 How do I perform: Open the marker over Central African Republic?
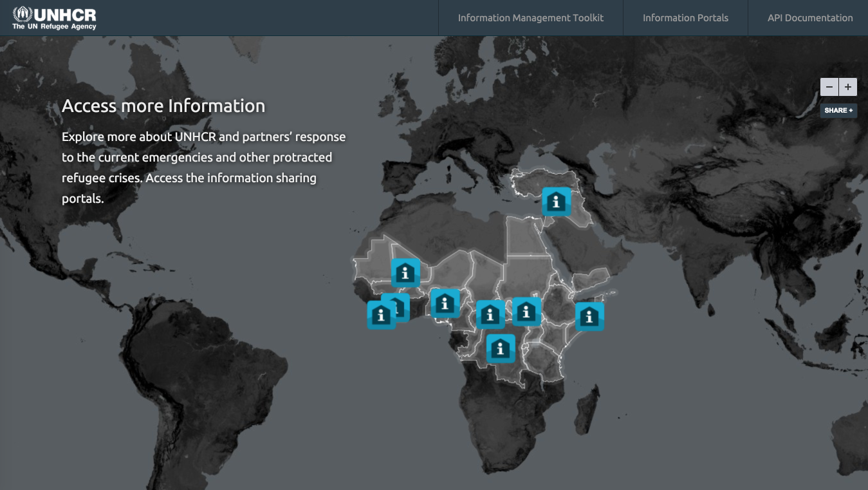point(490,314)
